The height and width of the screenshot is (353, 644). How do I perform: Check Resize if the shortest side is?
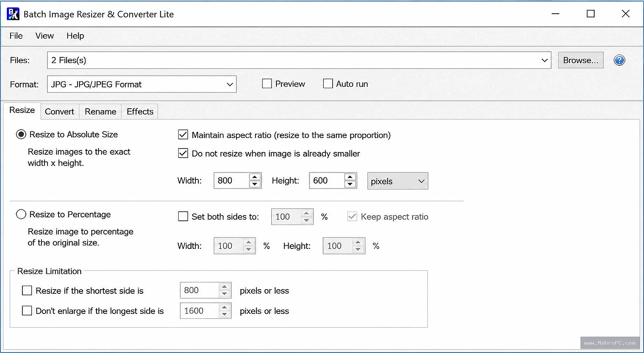point(27,291)
